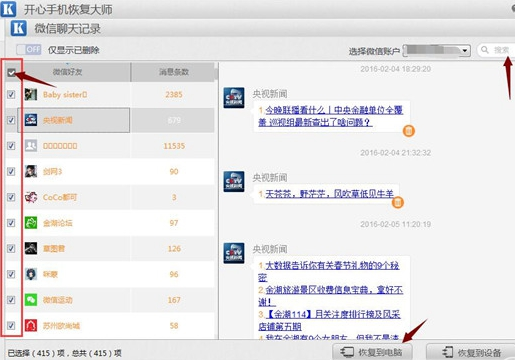
Task: Uncheck the checkbox for the 58-message row
Action: [x=11, y=325]
